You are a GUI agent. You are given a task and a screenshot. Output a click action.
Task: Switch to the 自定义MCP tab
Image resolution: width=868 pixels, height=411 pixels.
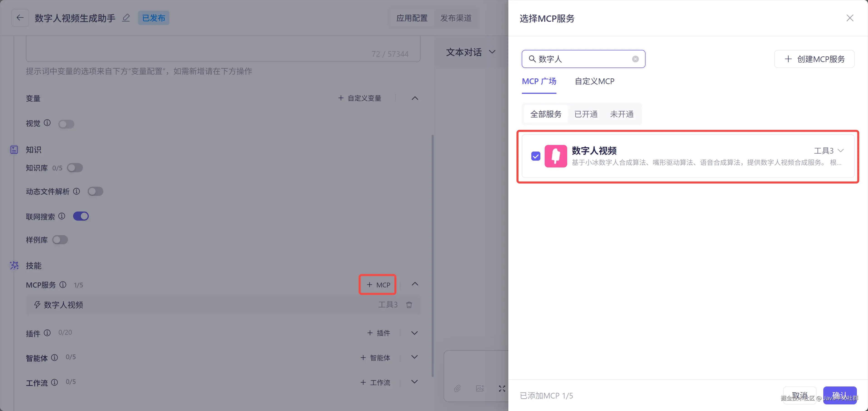(594, 81)
